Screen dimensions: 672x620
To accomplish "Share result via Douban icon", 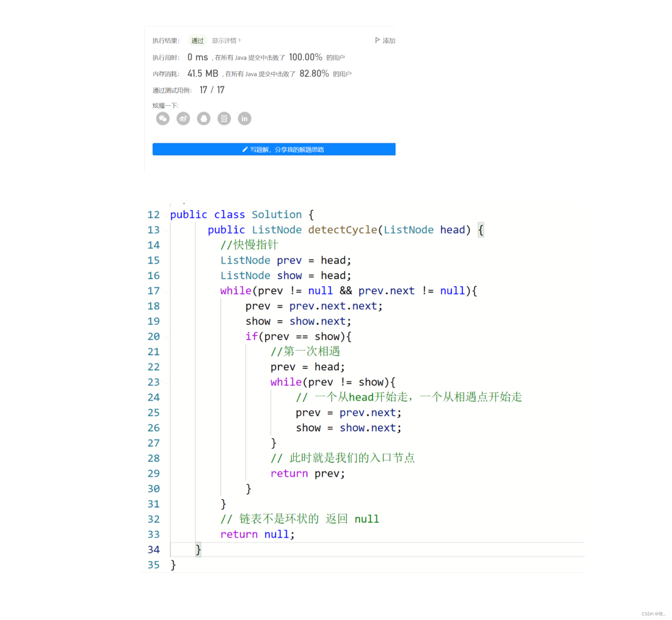I will click(x=224, y=119).
